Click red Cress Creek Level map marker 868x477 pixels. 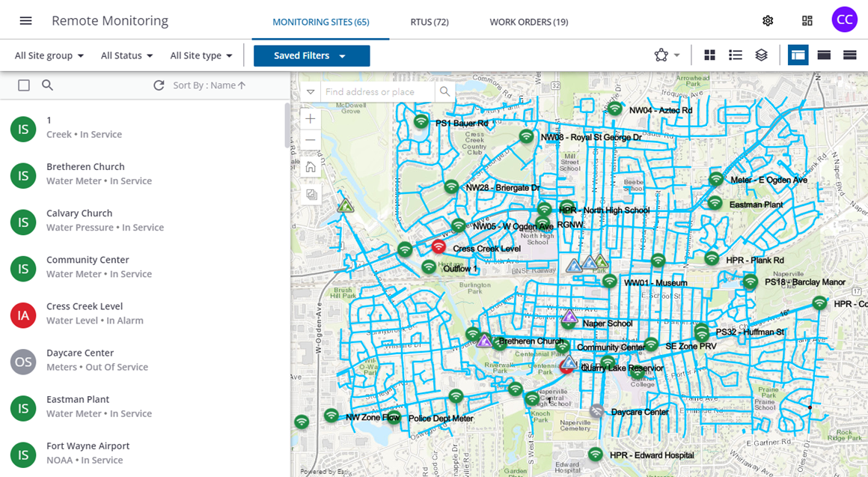(x=438, y=246)
